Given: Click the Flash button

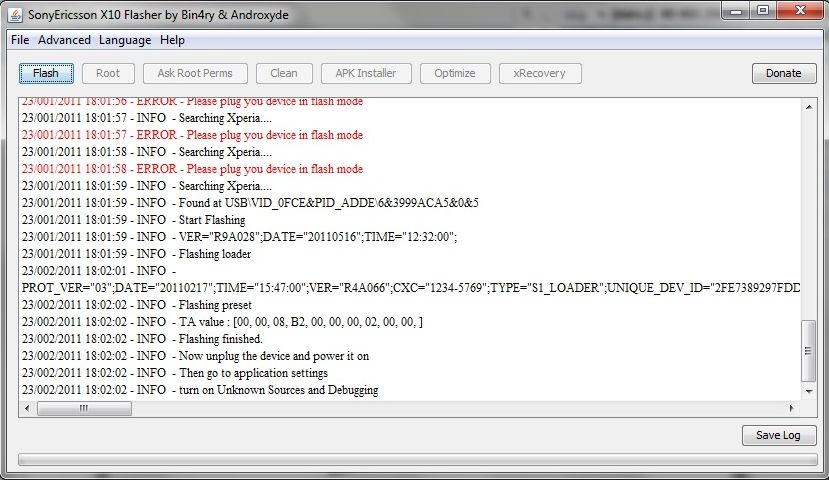Looking at the screenshot, I should [x=46, y=73].
